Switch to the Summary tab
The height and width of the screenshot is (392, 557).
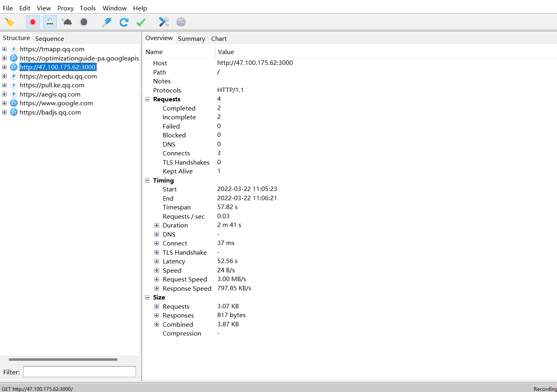(x=192, y=38)
